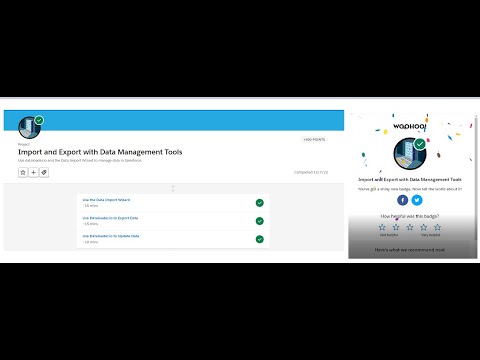Click the 'WOOHOO!' heading

[x=410, y=126]
